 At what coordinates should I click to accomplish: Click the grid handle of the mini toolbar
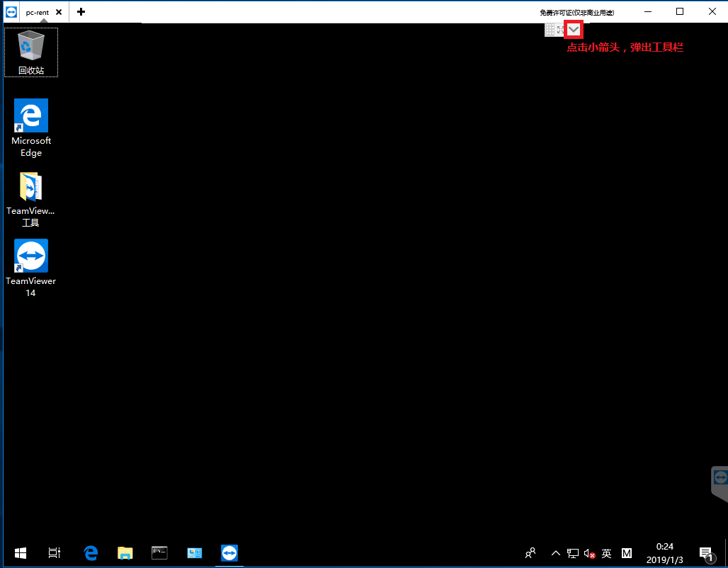click(550, 30)
